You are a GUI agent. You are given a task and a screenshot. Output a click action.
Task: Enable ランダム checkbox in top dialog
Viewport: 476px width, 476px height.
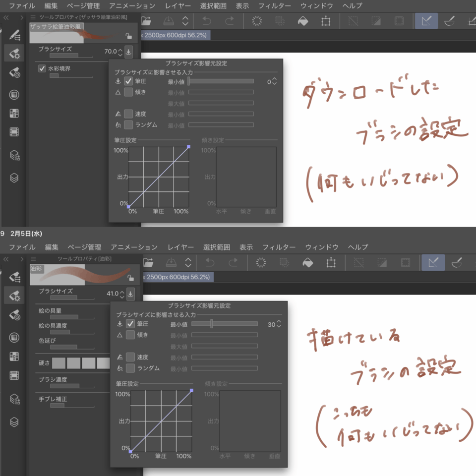(x=128, y=124)
